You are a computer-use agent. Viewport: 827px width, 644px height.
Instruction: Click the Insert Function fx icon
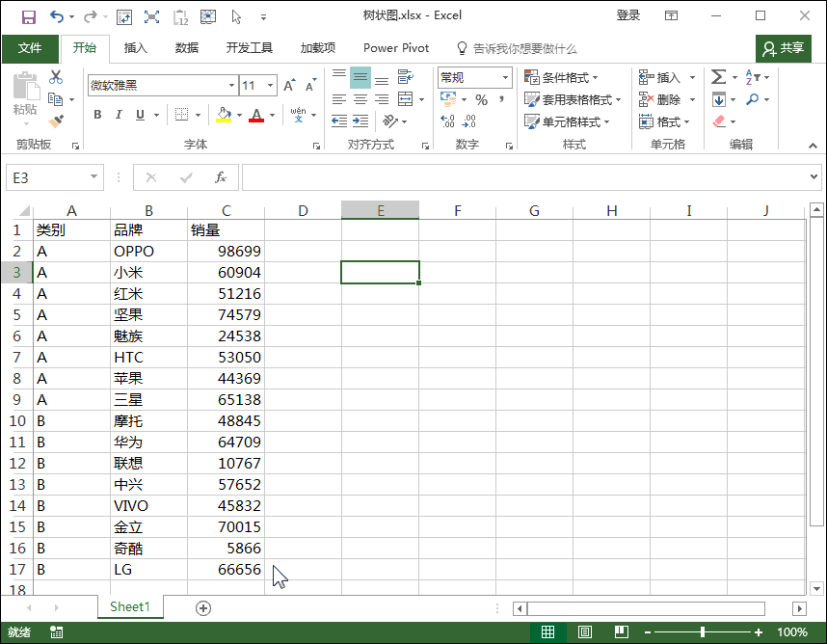(x=221, y=177)
